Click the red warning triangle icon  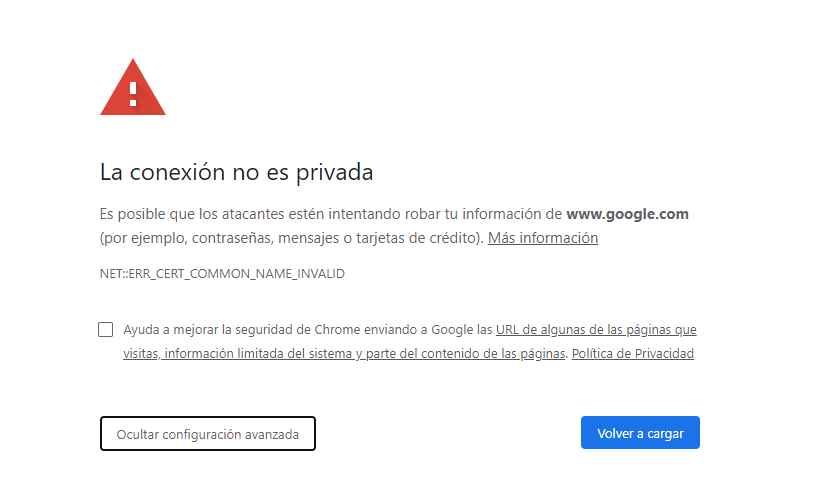click(x=133, y=87)
